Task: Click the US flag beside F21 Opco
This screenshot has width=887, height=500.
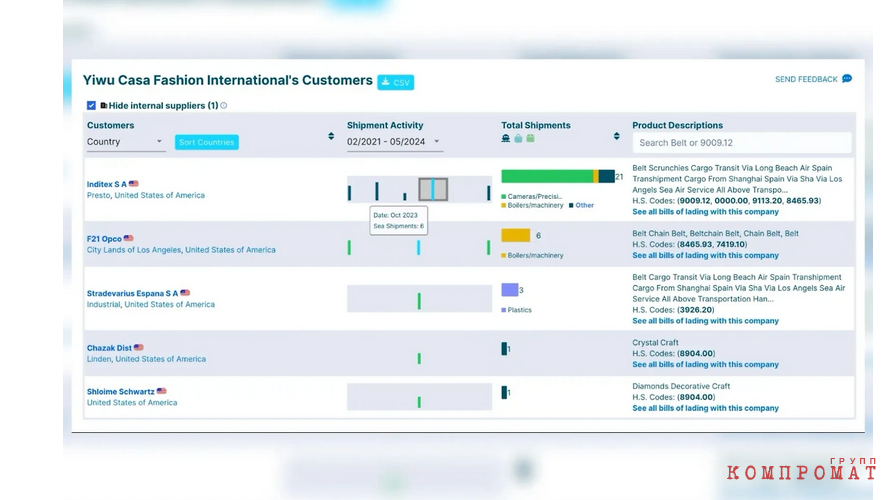Action: click(x=128, y=238)
